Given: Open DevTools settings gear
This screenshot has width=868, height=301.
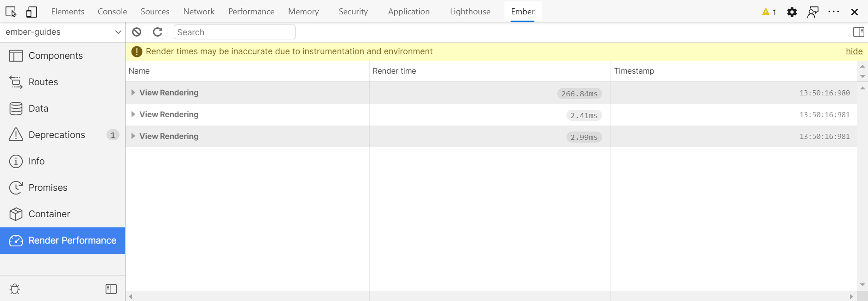Looking at the screenshot, I should 792,12.
